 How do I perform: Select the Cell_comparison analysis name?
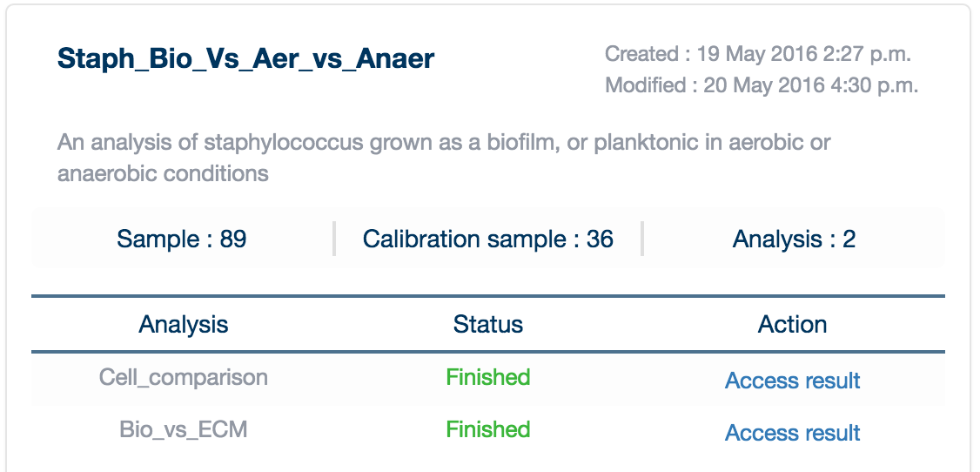(x=183, y=378)
